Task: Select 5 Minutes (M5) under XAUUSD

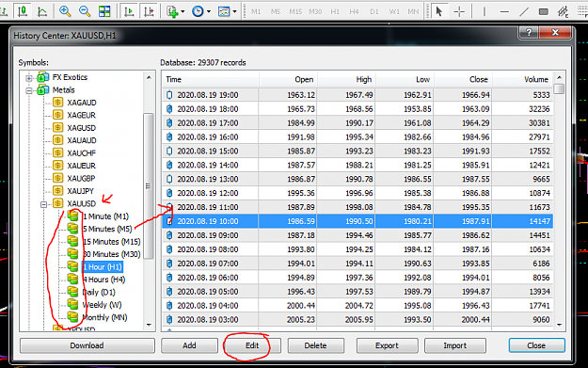Action: [x=107, y=229]
